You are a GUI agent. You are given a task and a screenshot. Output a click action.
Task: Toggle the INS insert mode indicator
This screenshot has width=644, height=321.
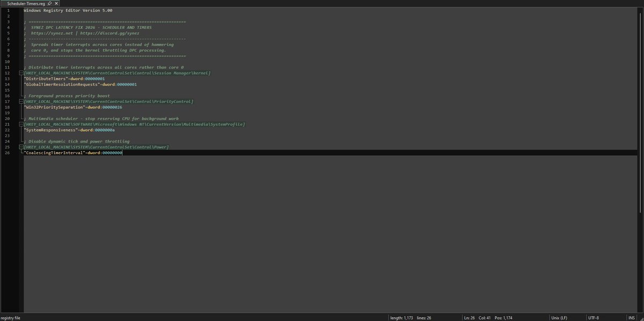632,318
